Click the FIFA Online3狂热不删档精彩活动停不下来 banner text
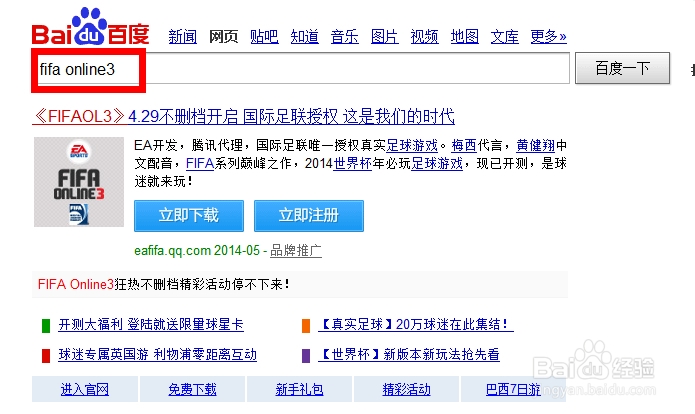 coord(164,284)
